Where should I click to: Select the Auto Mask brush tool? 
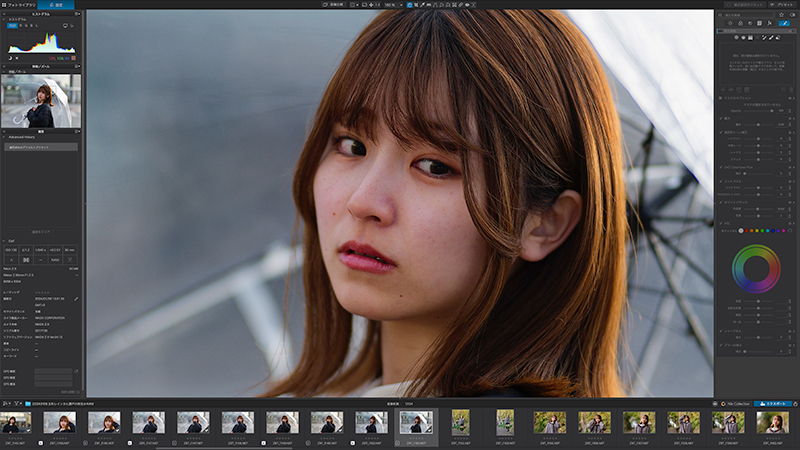click(764, 38)
